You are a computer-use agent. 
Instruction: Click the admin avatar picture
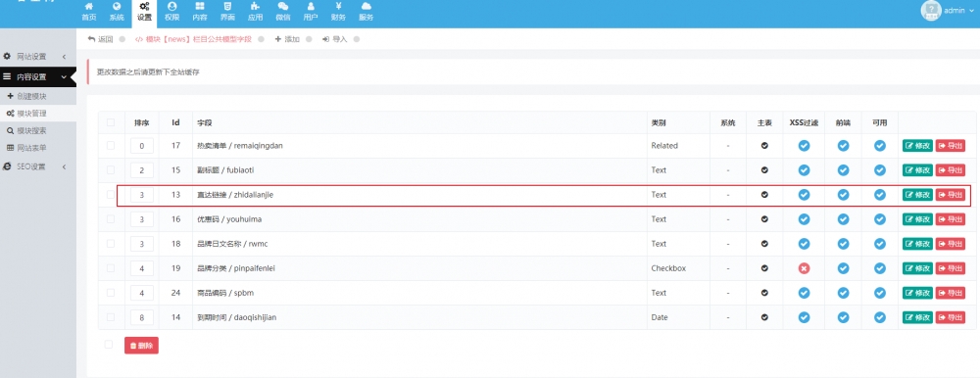coord(931,10)
